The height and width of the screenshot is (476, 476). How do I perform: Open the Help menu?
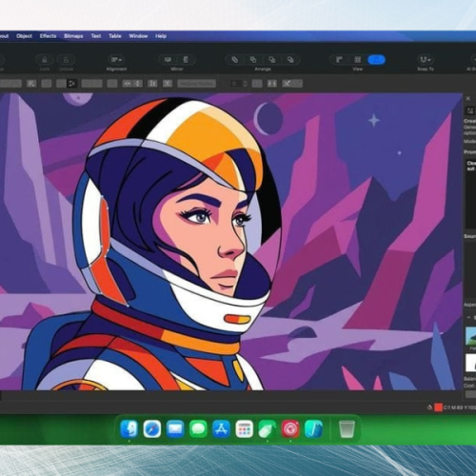pos(161,36)
